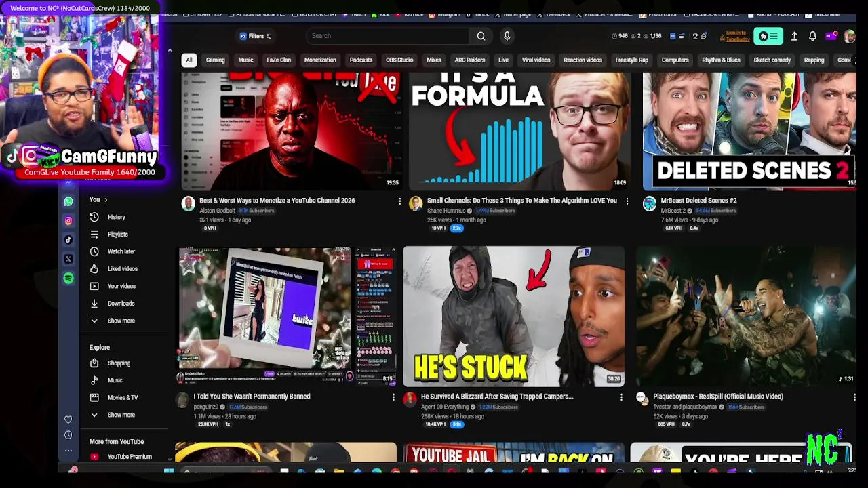Click the three-dots icon in browser sidebar
Screen dimensions: 868x488
pyautogui.click(x=68, y=450)
